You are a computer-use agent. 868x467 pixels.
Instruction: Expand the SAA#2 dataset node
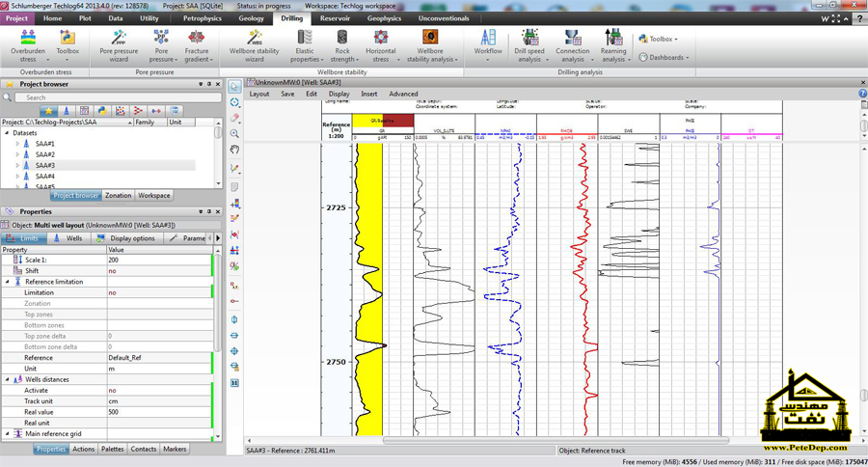(17, 154)
